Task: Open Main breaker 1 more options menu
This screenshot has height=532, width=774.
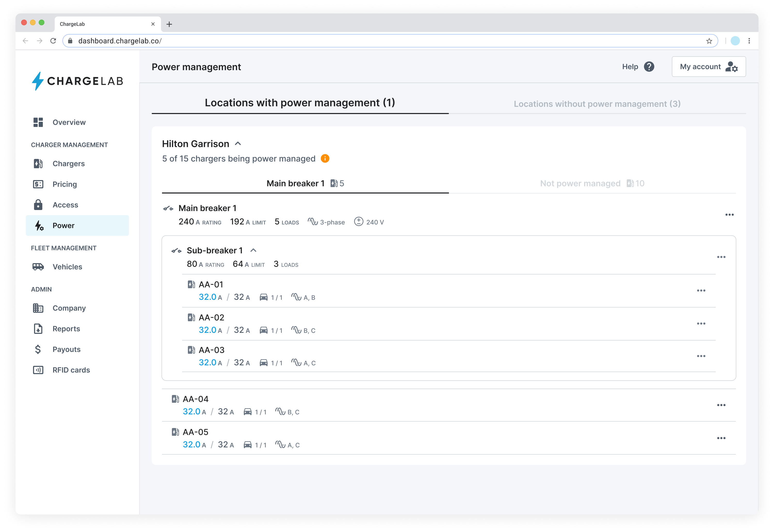Action: (729, 215)
